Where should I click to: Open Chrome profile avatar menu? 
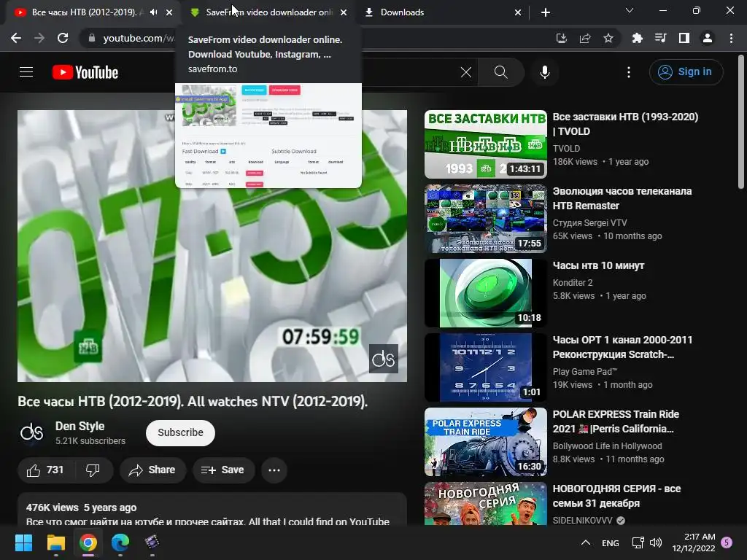(708, 38)
